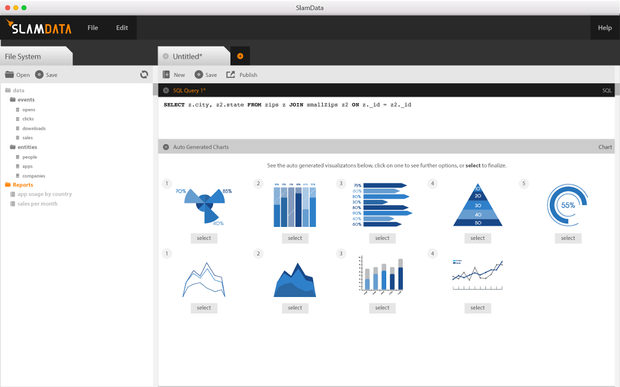
Task: Click the Publish icon in notebook toolbar
Action: coord(230,74)
